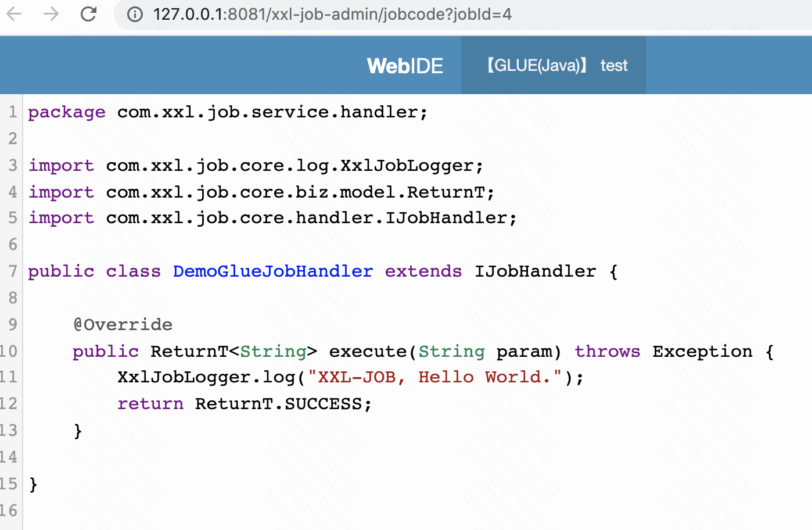Screen dimensions: 812x530
Task: Open the WebIDE brand link
Action: click(405, 66)
